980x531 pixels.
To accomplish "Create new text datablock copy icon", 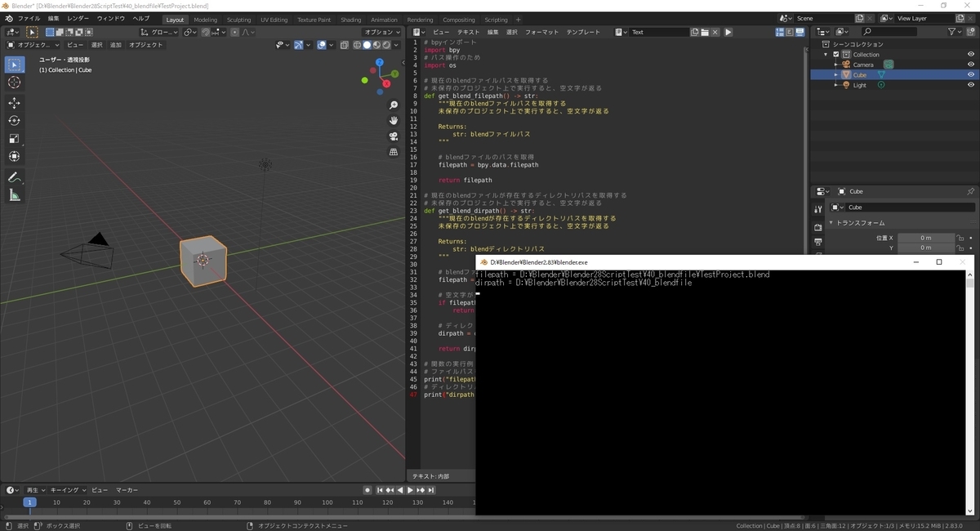I will [x=695, y=32].
